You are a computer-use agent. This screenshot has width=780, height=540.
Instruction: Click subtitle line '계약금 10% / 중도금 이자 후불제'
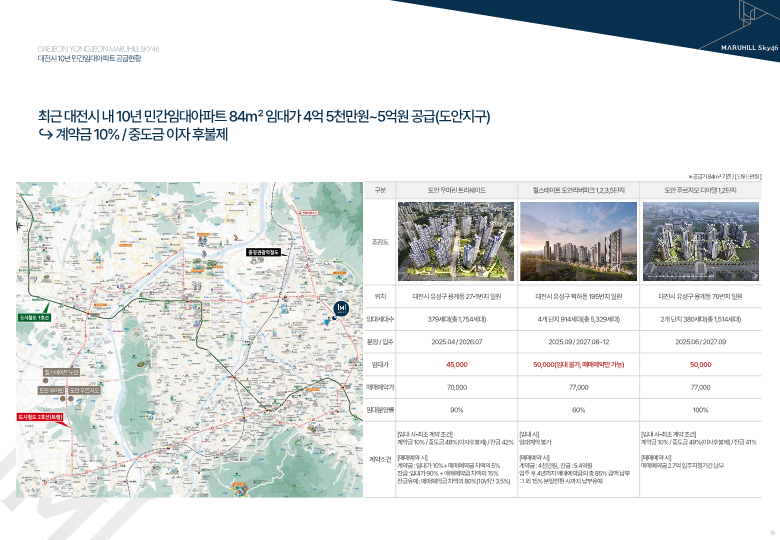point(142,135)
